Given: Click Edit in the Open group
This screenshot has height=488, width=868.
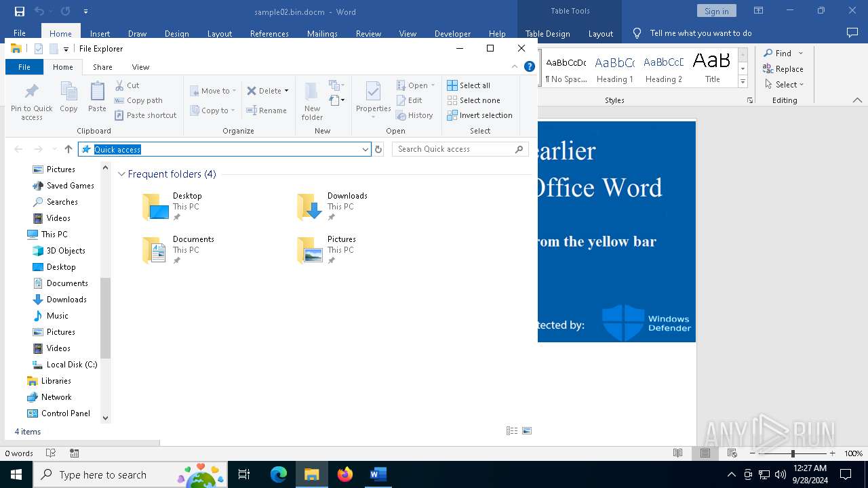Looking at the screenshot, I should [409, 100].
